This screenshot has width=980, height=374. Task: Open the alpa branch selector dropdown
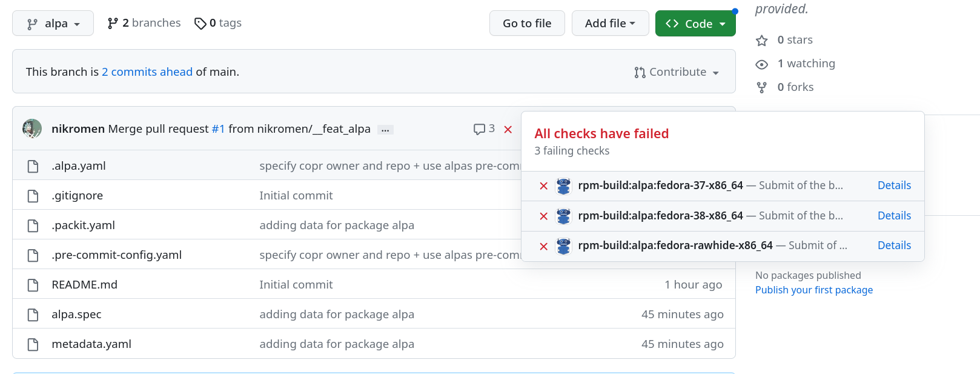click(53, 23)
